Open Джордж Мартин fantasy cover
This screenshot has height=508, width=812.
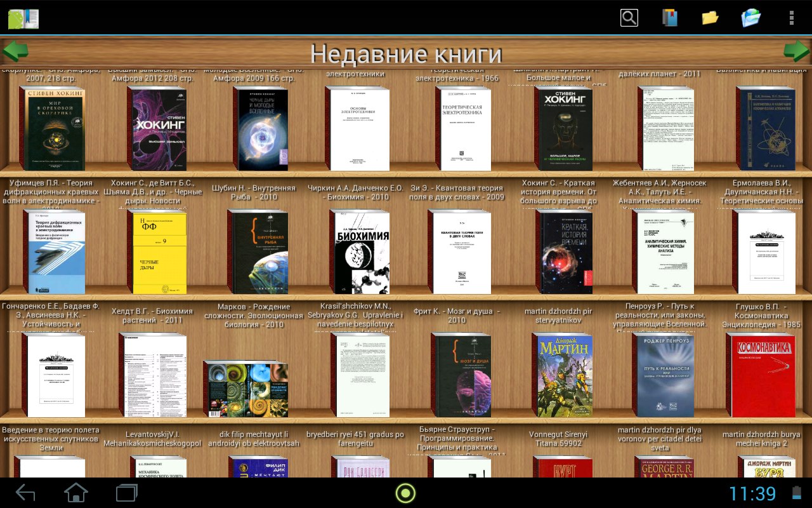562,375
